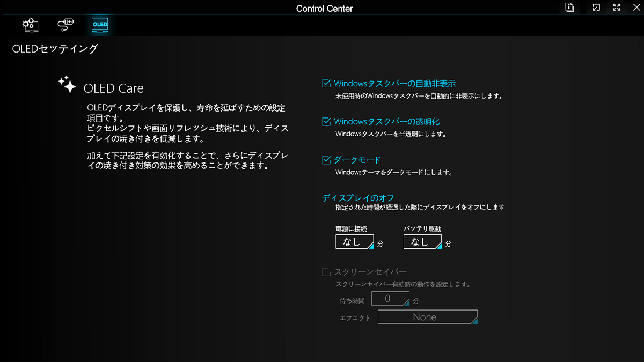This screenshot has width=644, height=362.
Task: Open the system settings gear tab
Action: pos(30,25)
